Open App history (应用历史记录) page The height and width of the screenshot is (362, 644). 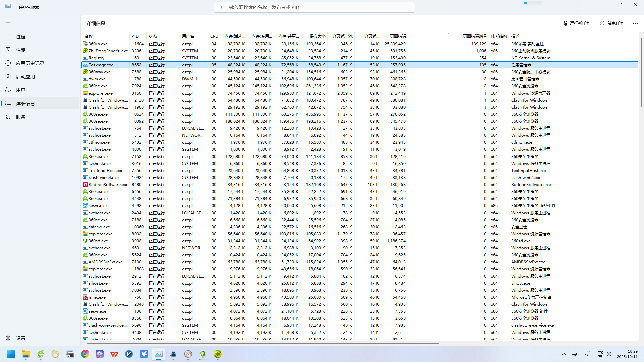[x=30, y=63]
